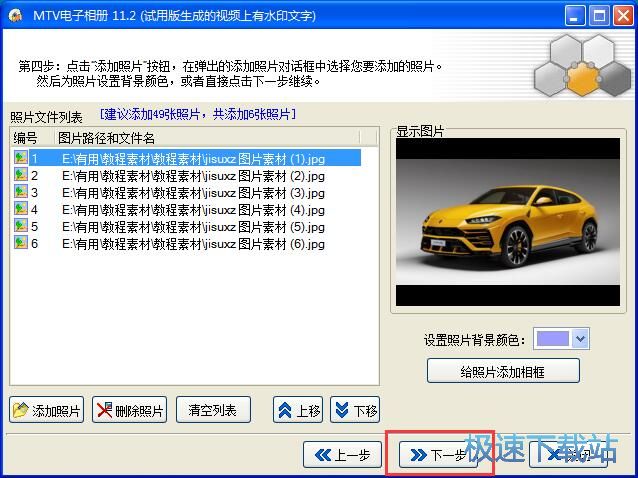This screenshot has width=638, height=478.
Task: Close the MTV电子相册 window
Action: coord(623,16)
